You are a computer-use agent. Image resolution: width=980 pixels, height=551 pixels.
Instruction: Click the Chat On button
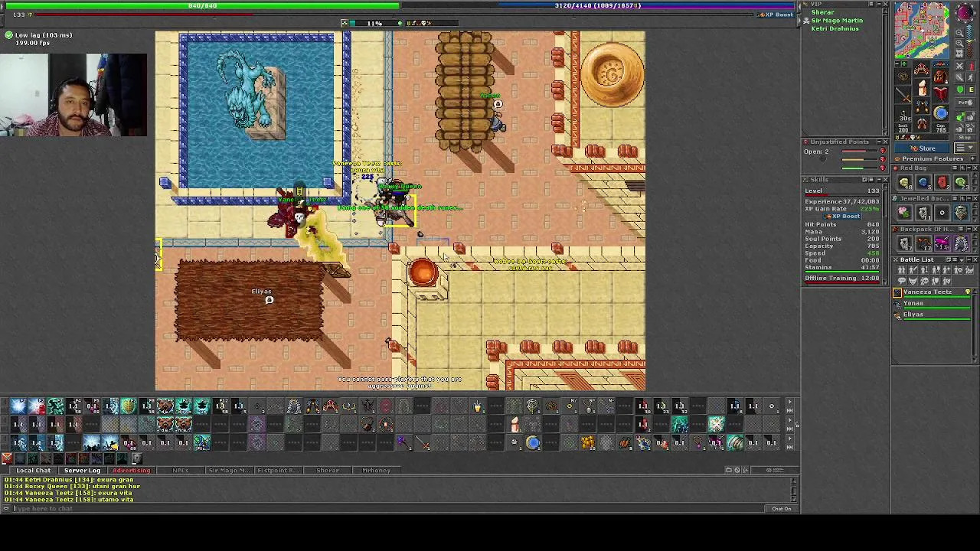pos(781,508)
